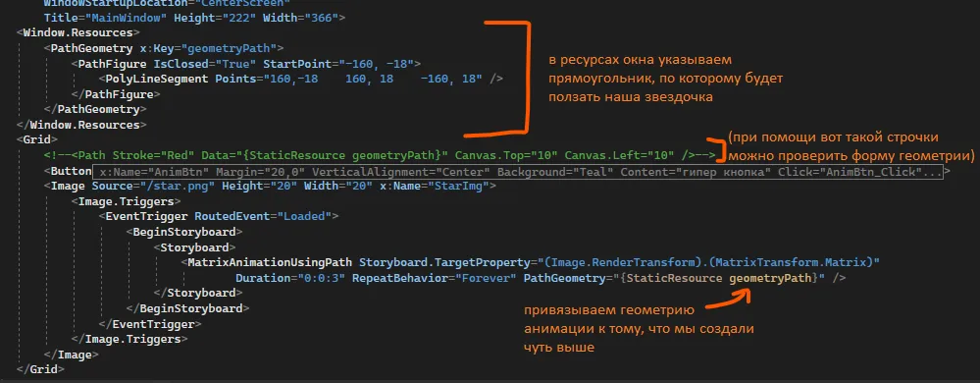
Task: Click the closing </Window.Resources> tag
Action: point(81,125)
